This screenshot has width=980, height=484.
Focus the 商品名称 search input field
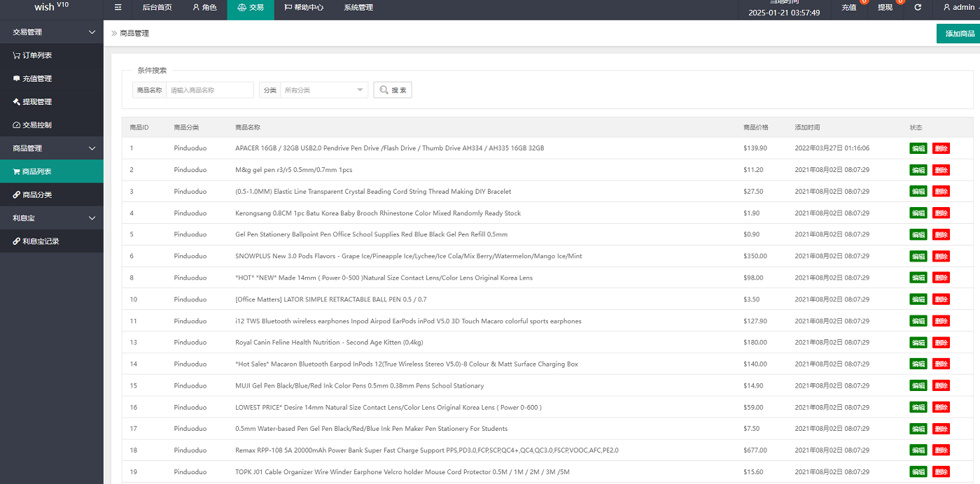tap(210, 90)
